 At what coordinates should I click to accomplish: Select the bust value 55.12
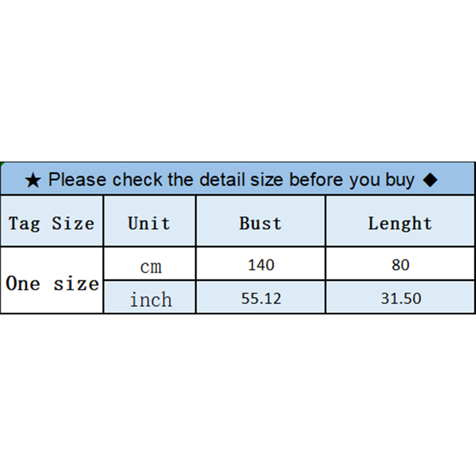pos(261,298)
